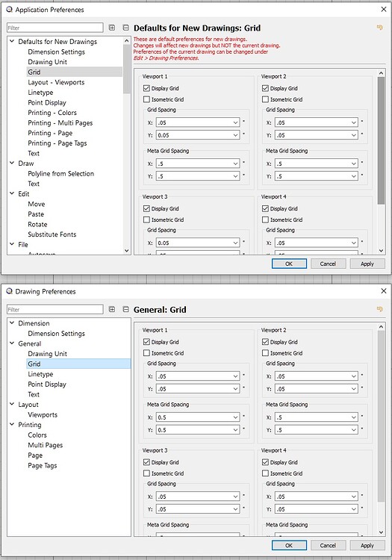Open Viewport 1 Meta Grid X dropdown, Drawing Preferences
This screenshot has width=392, height=560.
tap(235, 417)
